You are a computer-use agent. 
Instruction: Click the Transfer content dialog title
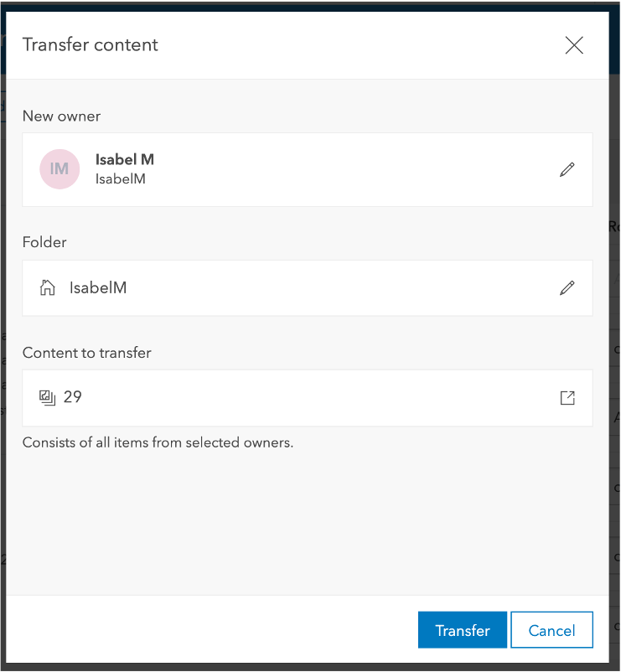[91, 45]
